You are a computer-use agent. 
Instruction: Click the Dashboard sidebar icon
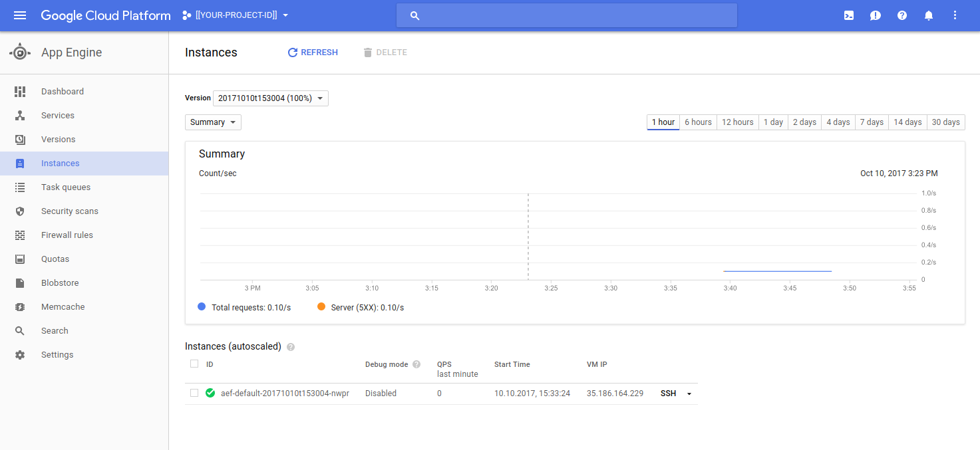20,92
